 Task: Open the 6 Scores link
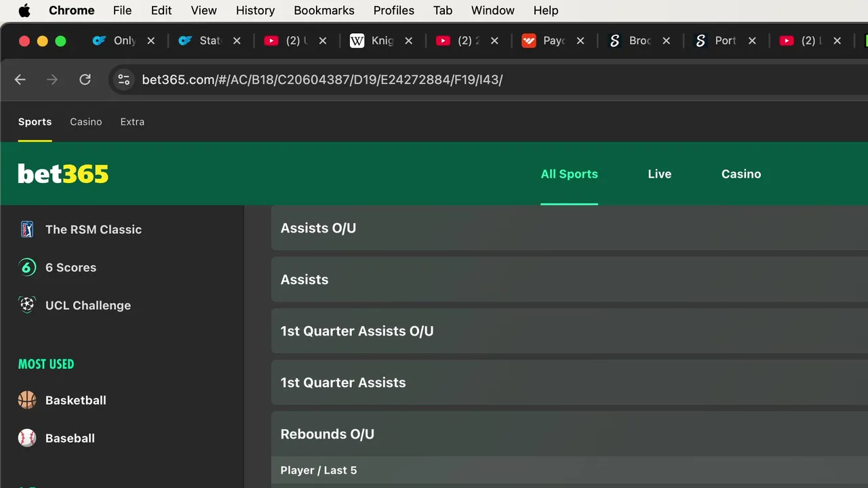[71, 267]
